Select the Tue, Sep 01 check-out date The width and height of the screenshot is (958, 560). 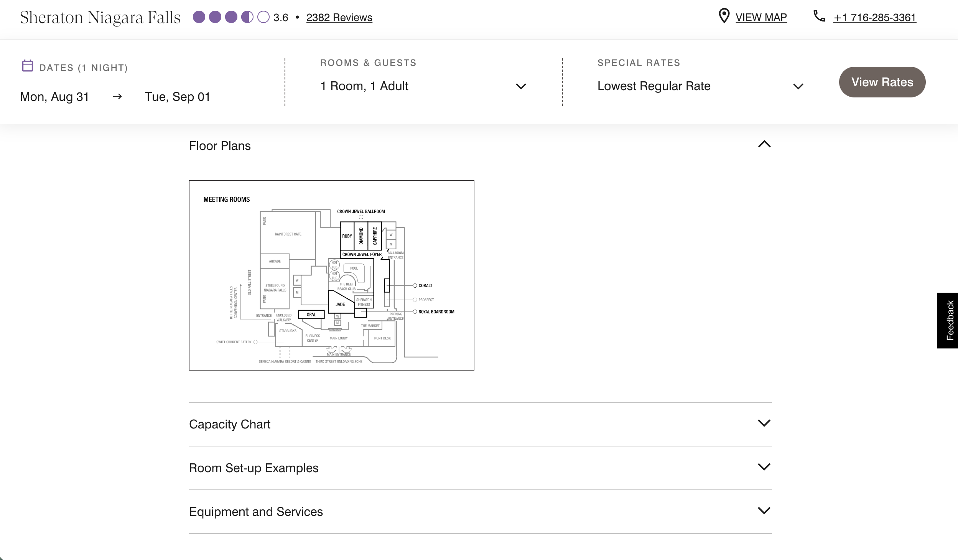click(178, 97)
